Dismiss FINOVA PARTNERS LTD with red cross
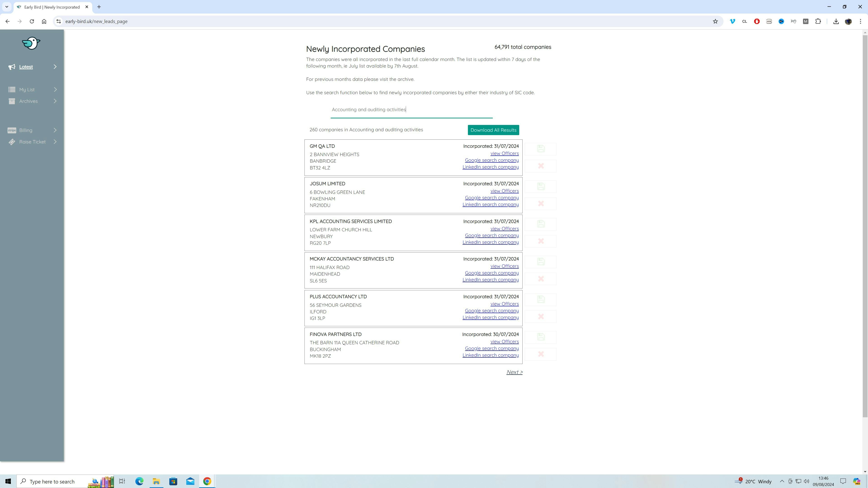The width and height of the screenshot is (868, 488). tap(540, 354)
